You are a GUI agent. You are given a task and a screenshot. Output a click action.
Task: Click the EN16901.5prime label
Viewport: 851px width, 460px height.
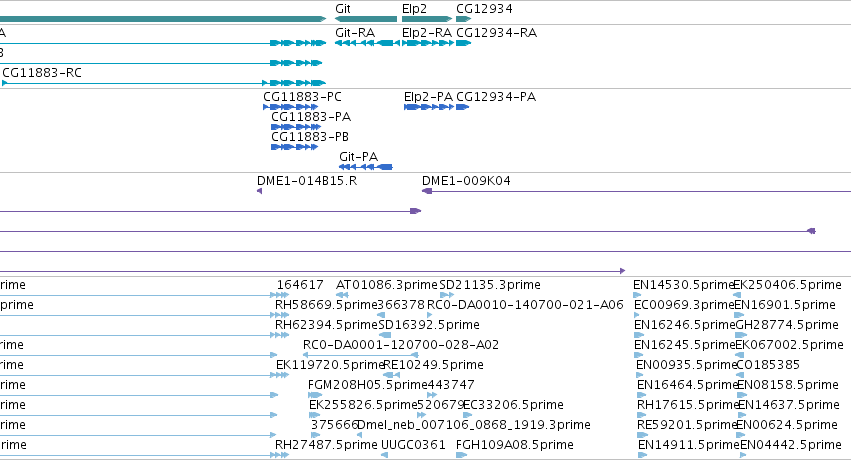click(784, 305)
